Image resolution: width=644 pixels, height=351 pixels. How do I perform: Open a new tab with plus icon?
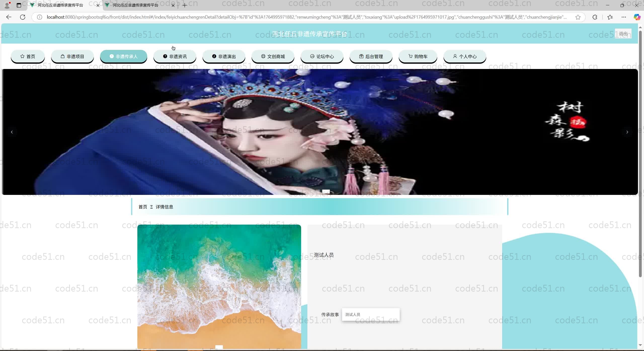pyautogui.click(x=185, y=5)
